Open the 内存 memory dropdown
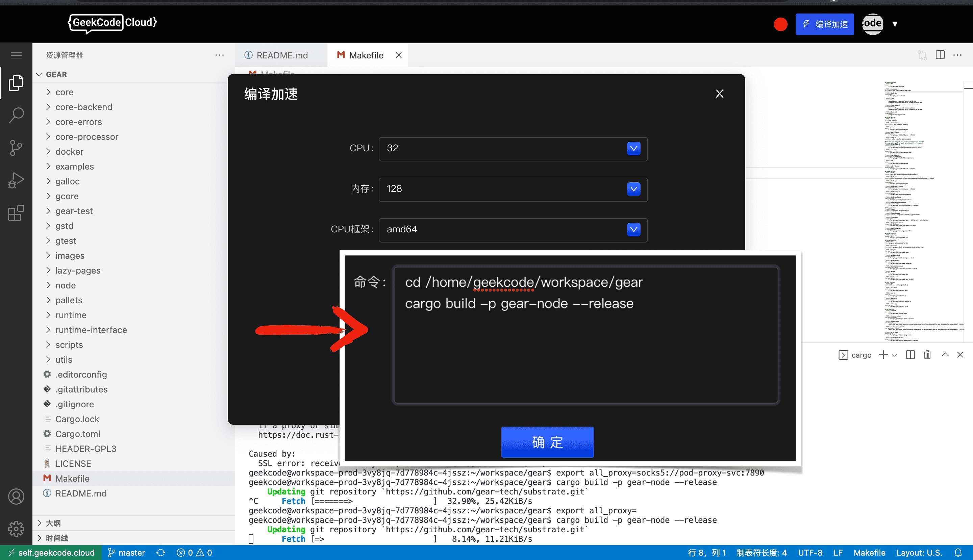Image resolution: width=973 pixels, height=560 pixels. [x=633, y=189]
